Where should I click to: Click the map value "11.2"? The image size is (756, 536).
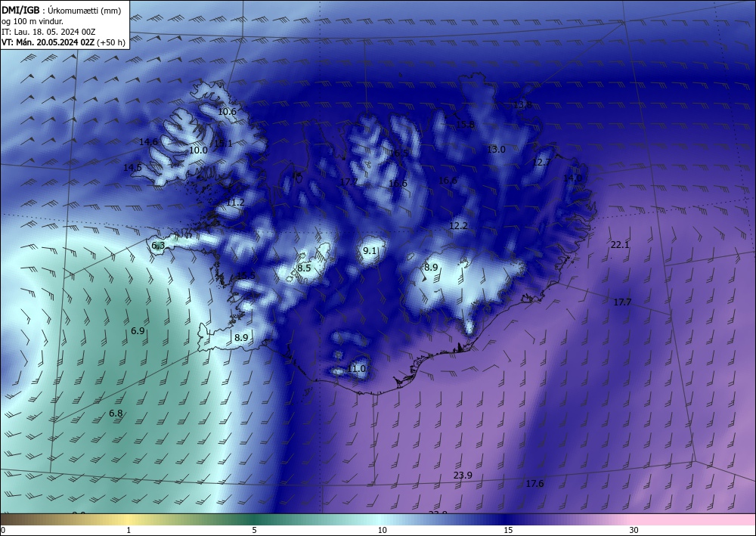(x=235, y=203)
